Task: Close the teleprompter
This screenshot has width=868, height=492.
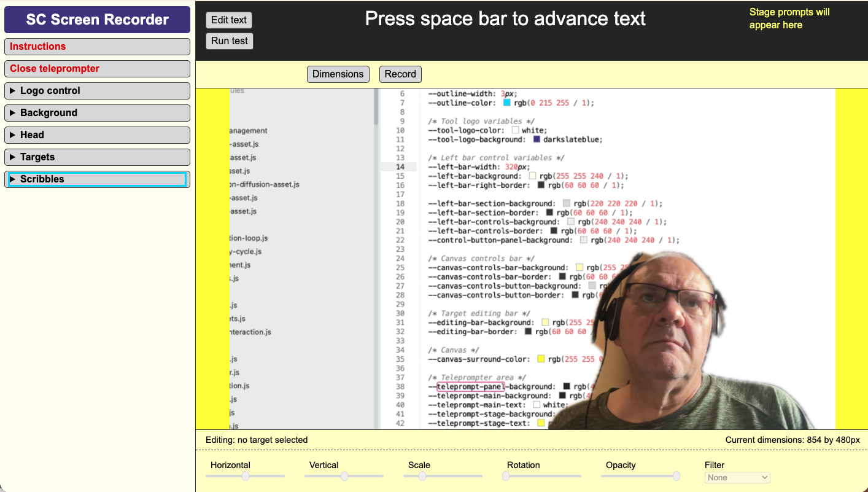Action: pos(97,68)
